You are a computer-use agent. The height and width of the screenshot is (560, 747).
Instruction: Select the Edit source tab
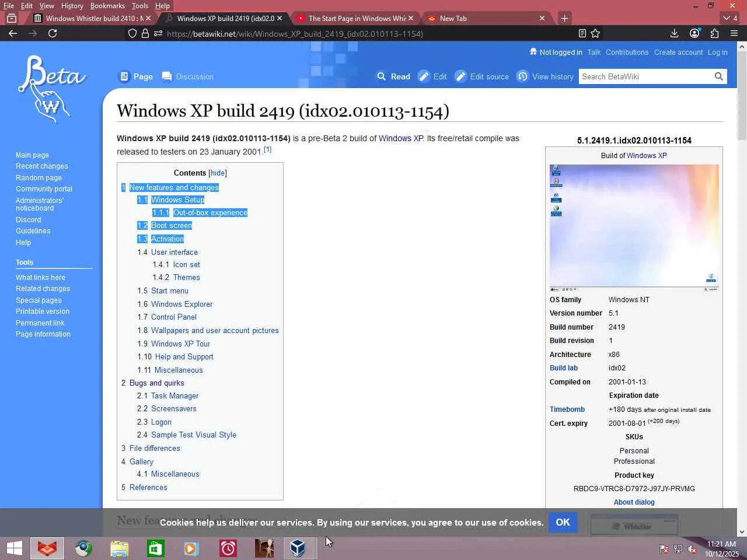tap(482, 76)
